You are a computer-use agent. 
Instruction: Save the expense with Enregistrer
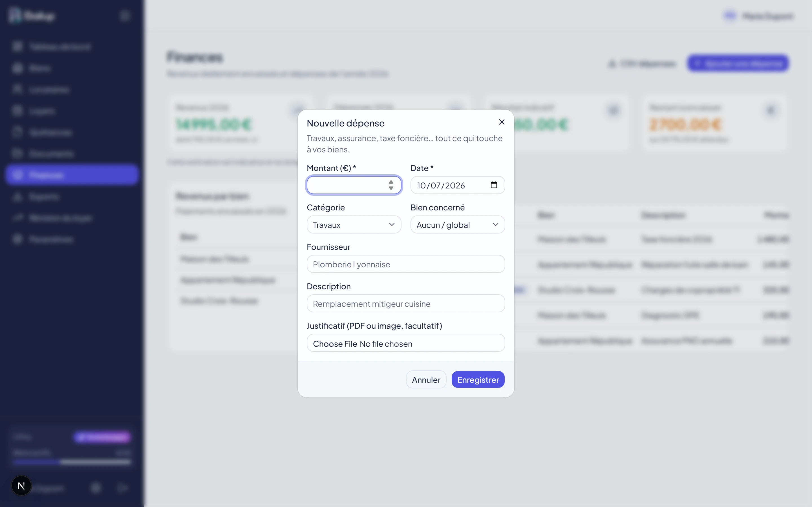(478, 380)
